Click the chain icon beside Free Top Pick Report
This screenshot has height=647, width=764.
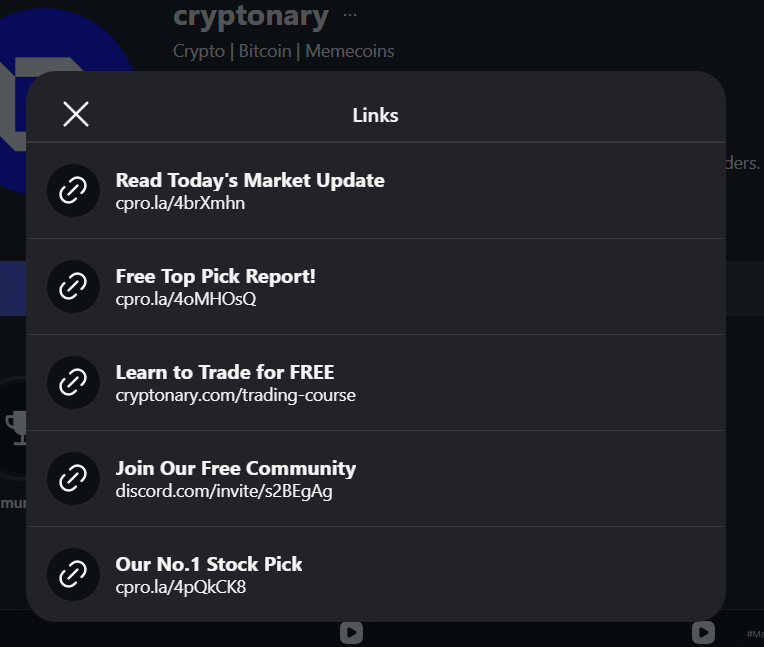pyautogui.click(x=73, y=286)
